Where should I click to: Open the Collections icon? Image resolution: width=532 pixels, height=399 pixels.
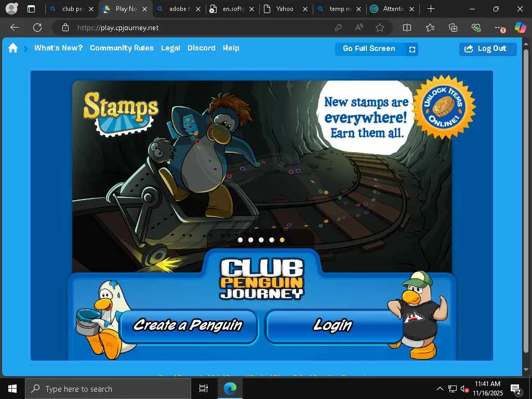pyautogui.click(x=453, y=28)
